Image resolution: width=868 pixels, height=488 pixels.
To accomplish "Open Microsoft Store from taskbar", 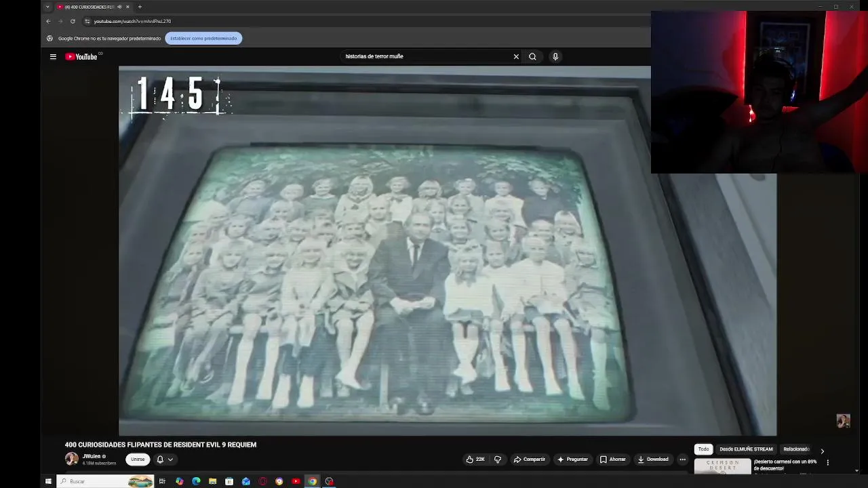I will (x=229, y=481).
